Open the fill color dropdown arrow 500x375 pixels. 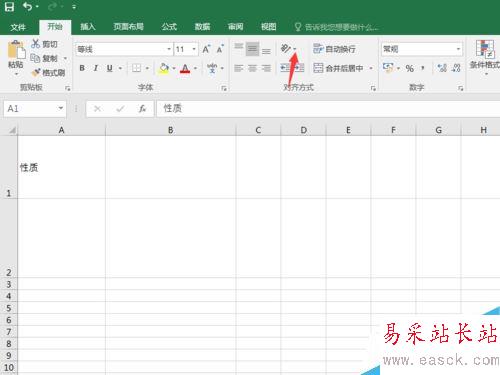coord(174,68)
